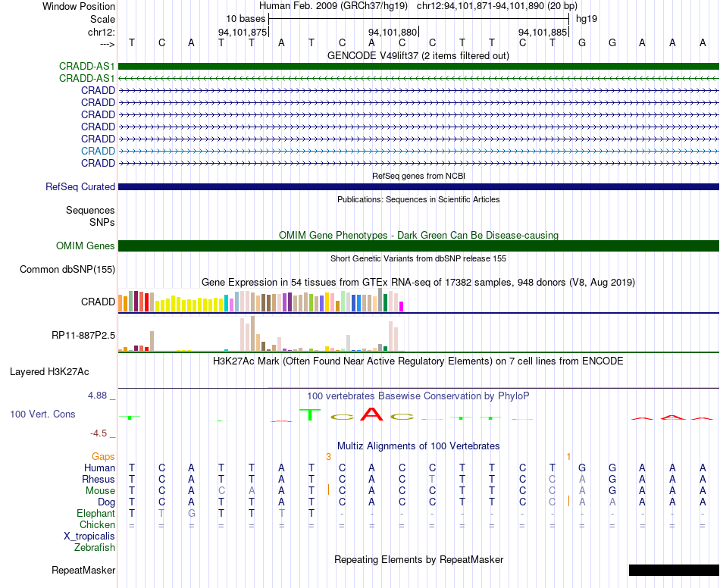Open 'Short Genetic Variants from dbSNP release 155'
This screenshot has width=720, height=588.
tap(418, 258)
